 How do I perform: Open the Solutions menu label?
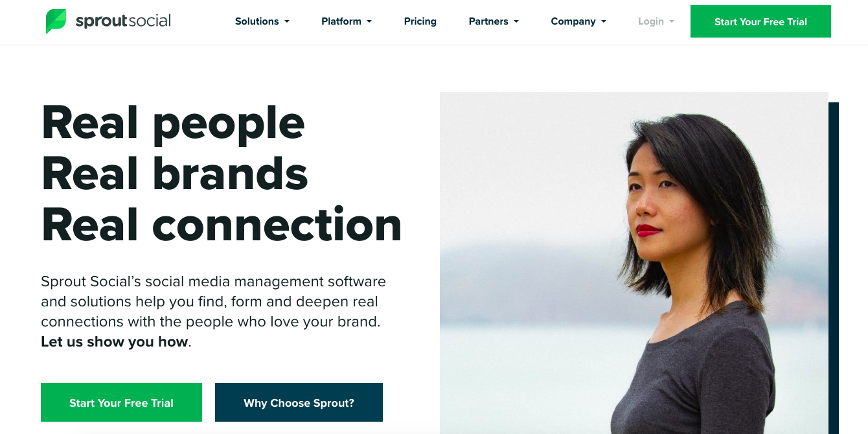257,21
